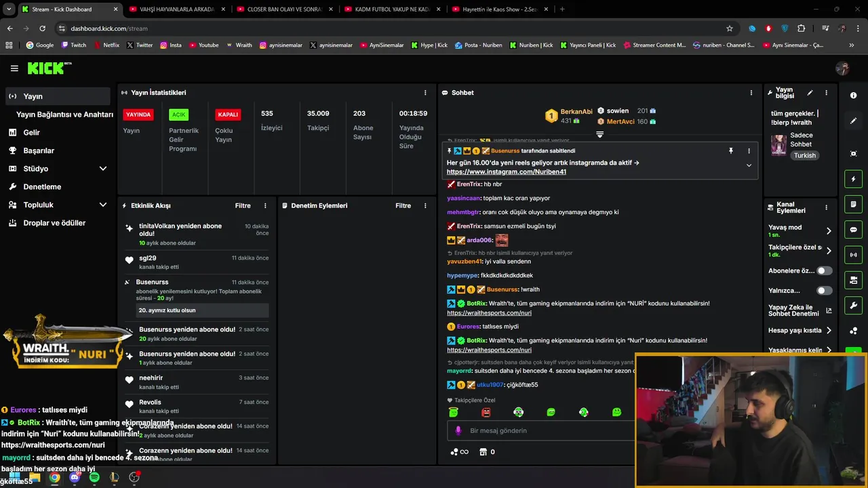Open the Yayıncı Paneli | Kick bookmark
Image resolution: width=868 pixels, height=488 pixels.
point(588,45)
